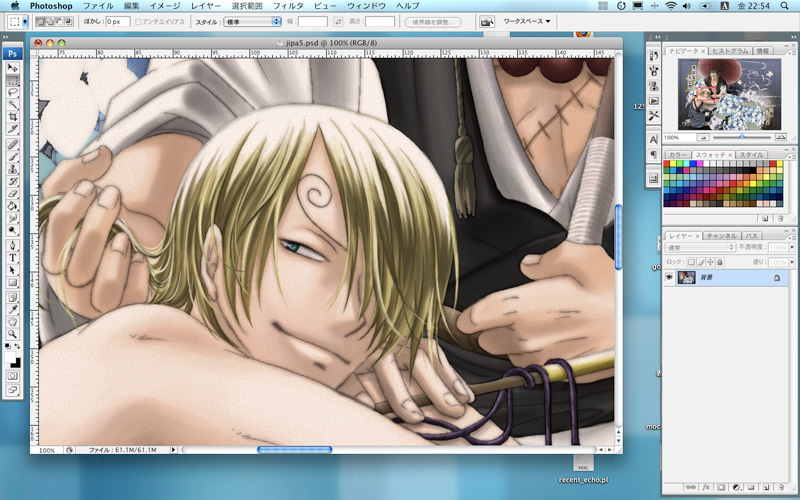This screenshot has width=800, height=500.
Task: Select the Move tool
Action: (x=12, y=67)
